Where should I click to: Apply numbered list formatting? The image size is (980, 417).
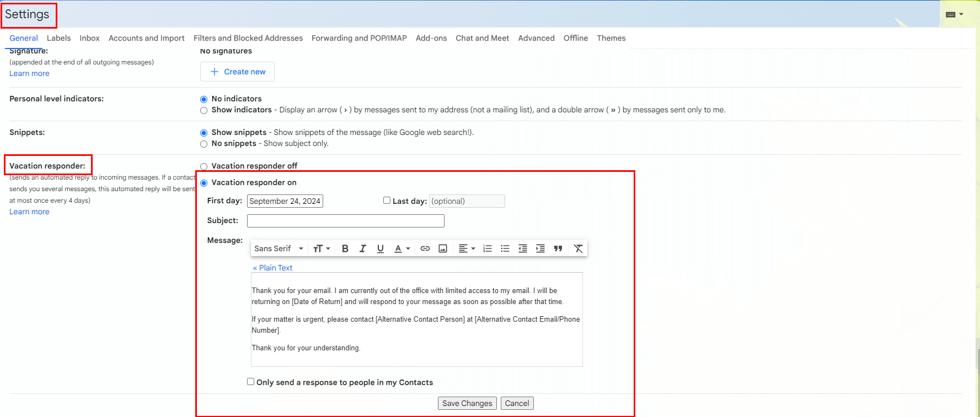point(488,248)
